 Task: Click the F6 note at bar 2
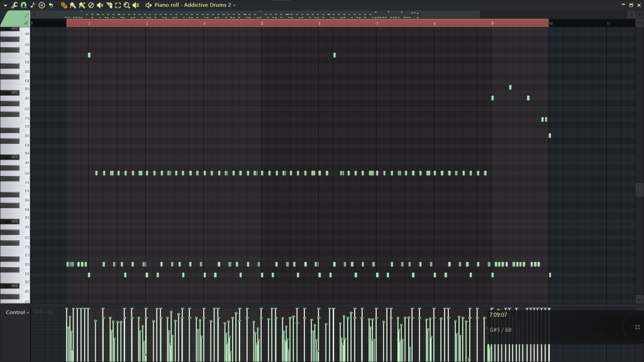click(x=89, y=55)
